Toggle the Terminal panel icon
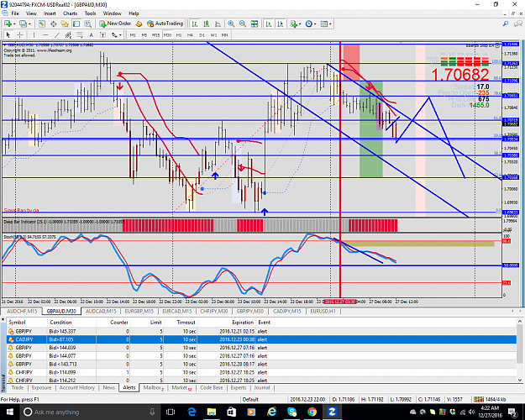Screen dimensions: 525x420 [76, 24]
